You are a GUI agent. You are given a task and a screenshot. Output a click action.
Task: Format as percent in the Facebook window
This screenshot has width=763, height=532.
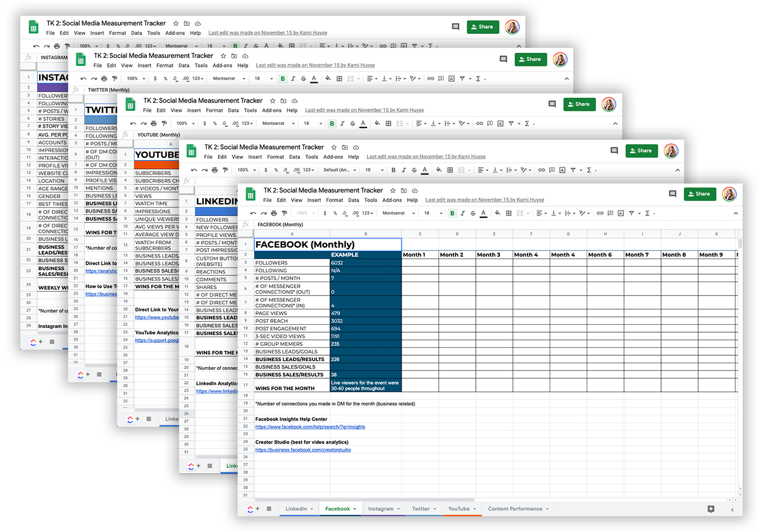[x=335, y=213]
